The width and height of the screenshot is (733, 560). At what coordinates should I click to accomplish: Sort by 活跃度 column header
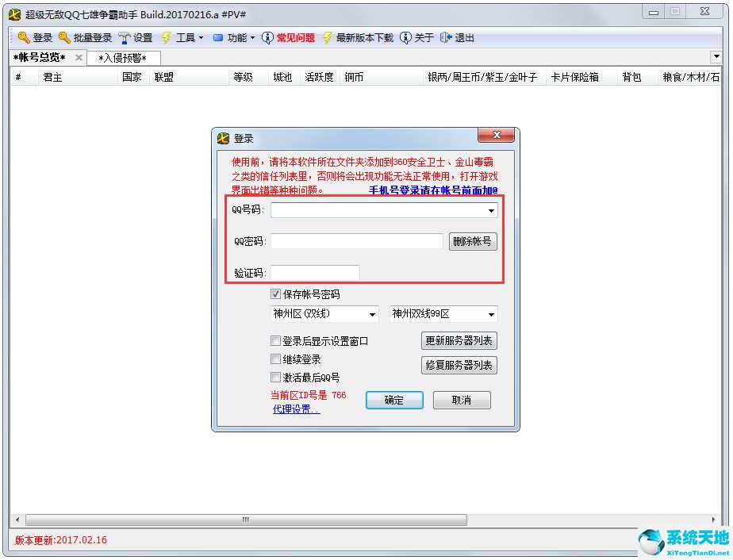point(320,77)
